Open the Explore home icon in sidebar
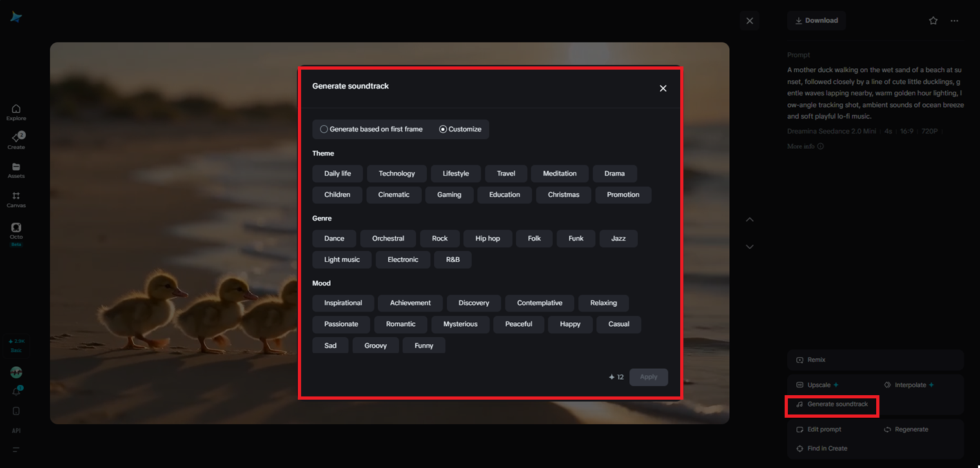 coord(16,112)
